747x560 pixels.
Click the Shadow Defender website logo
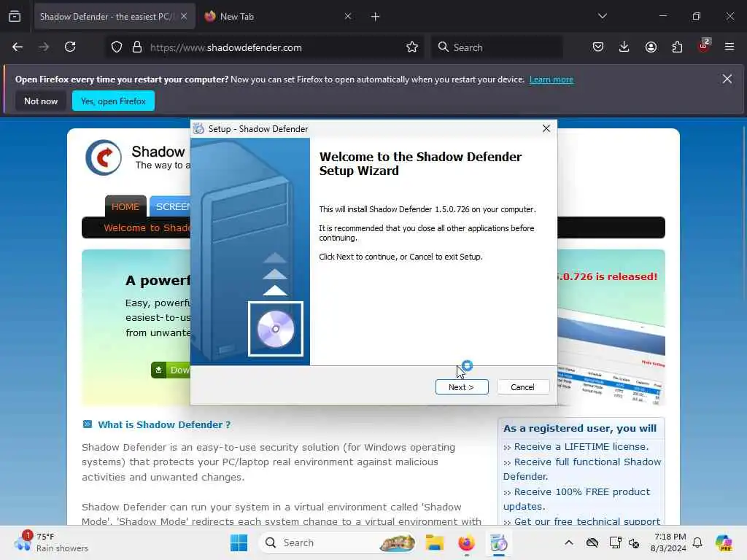[x=104, y=157]
